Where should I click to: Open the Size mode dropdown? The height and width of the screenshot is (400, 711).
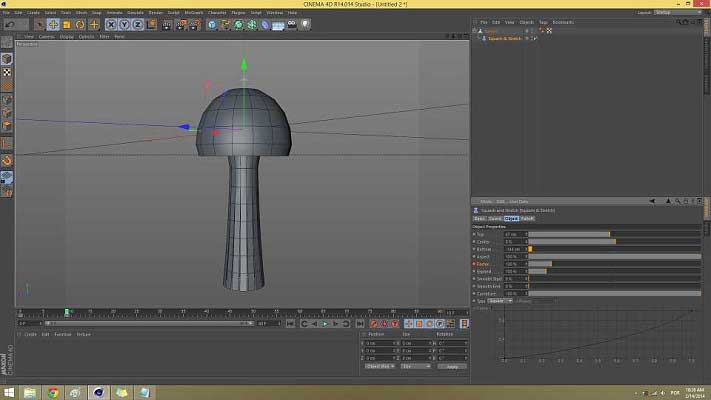click(x=414, y=366)
